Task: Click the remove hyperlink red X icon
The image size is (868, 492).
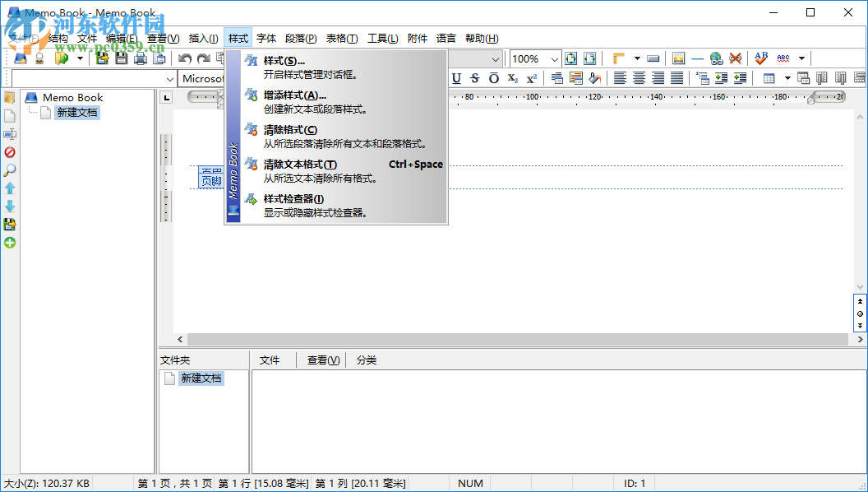Action: [x=735, y=58]
